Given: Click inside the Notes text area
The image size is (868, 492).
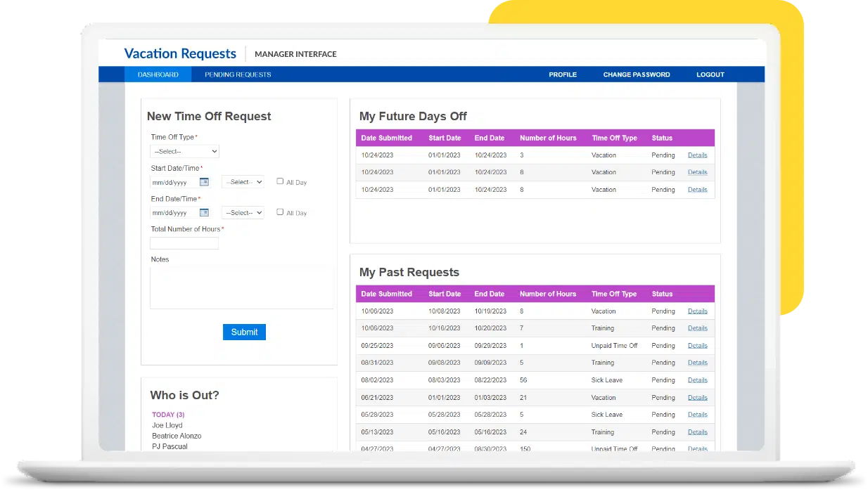Looking at the screenshot, I should click(x=241, y=287).
